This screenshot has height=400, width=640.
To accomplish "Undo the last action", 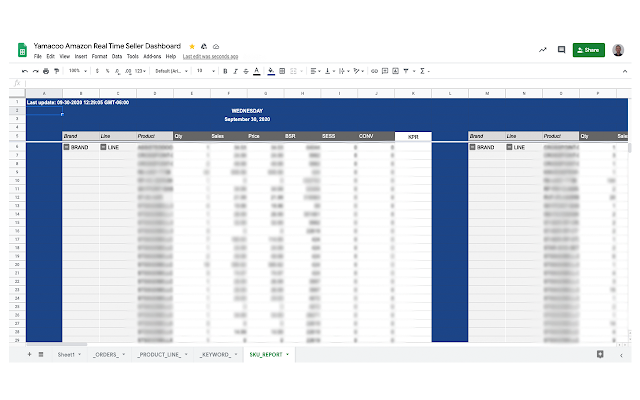I will (x=25, y=71).
